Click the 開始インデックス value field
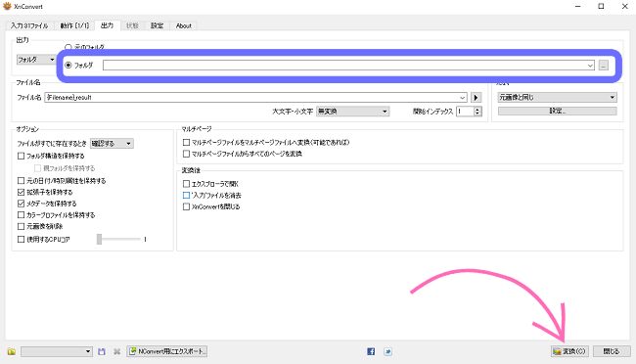Viewport: 636px width, 364px height. coord(465,112)
